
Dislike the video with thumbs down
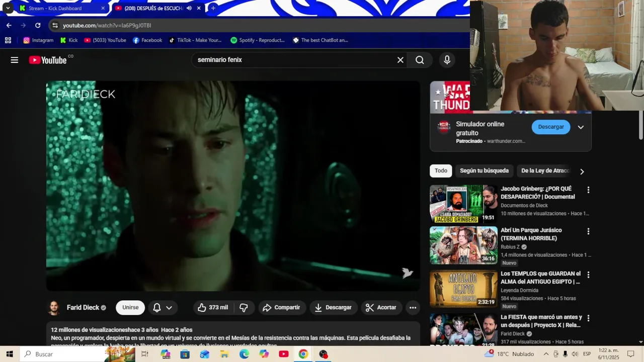click(244, 307)
